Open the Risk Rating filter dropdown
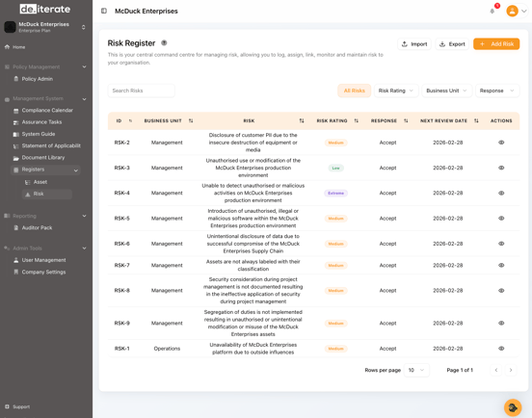The height and width of the screenshot is (418, 532). coord(396,91)
